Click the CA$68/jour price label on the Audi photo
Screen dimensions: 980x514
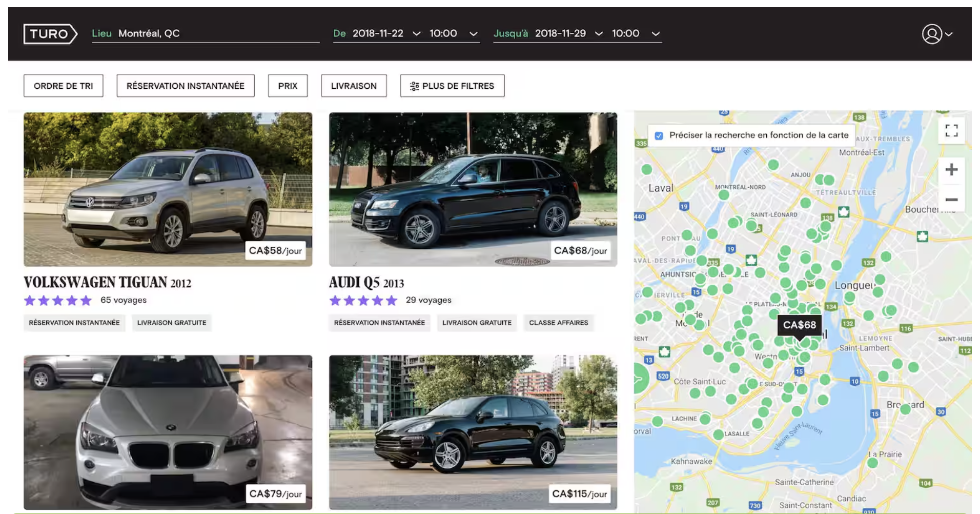coord(580,251)
